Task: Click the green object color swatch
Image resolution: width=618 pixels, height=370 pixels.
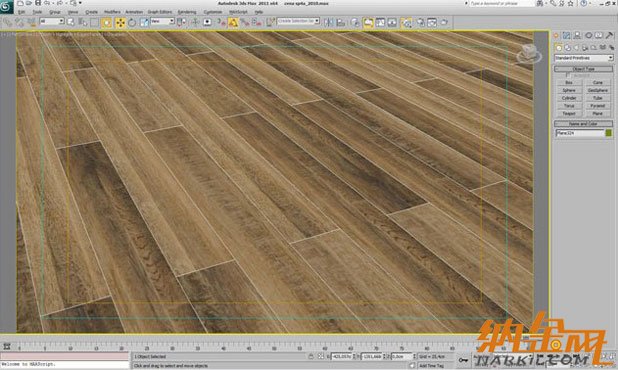Action: [609, 133]
